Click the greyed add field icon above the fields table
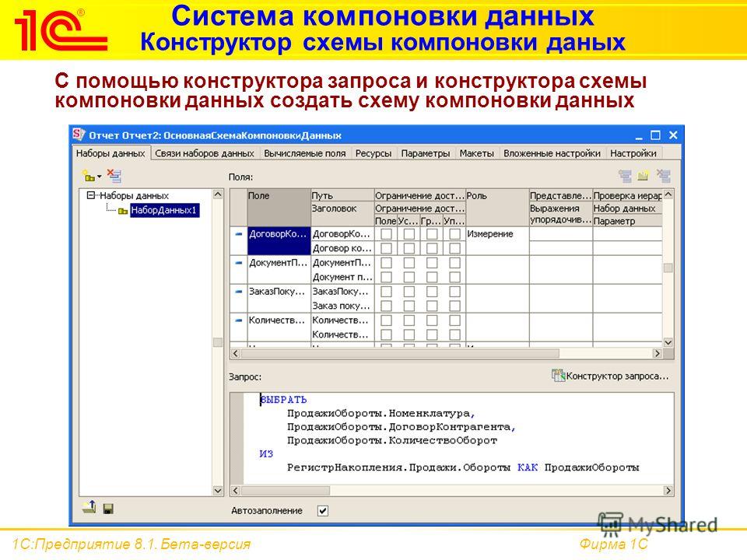The image size is (747, 560). click(625, 177)
